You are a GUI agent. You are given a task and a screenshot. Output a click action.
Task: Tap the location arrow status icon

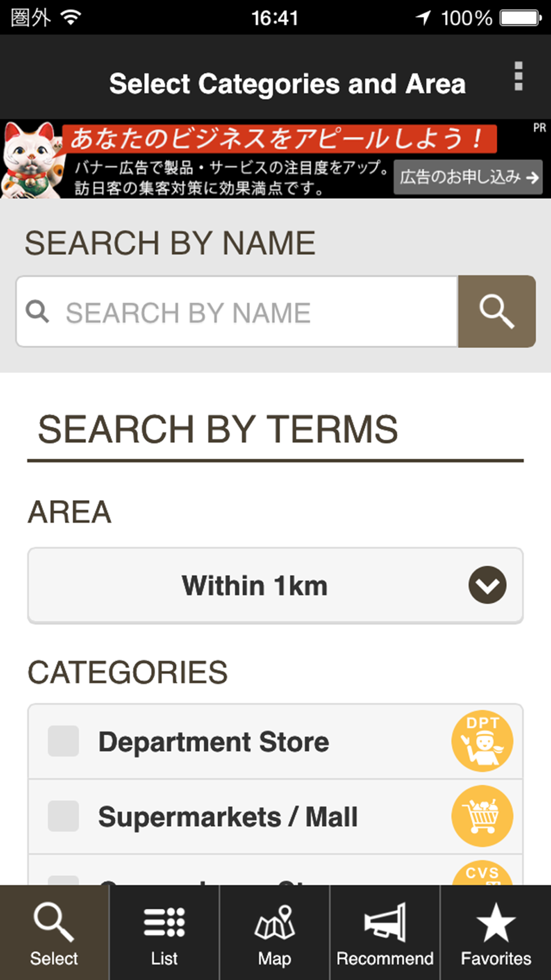pyautogui.click(x=423, y=18)
